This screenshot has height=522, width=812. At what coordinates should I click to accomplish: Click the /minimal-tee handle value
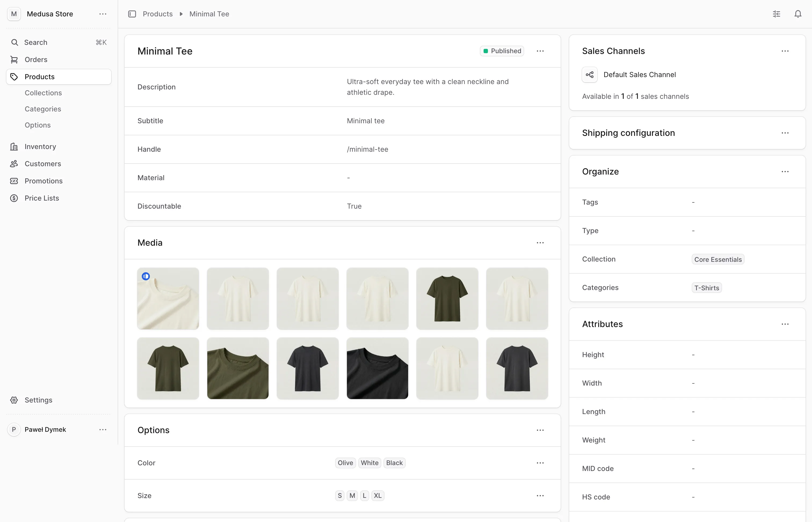click(x=367, y=150)
